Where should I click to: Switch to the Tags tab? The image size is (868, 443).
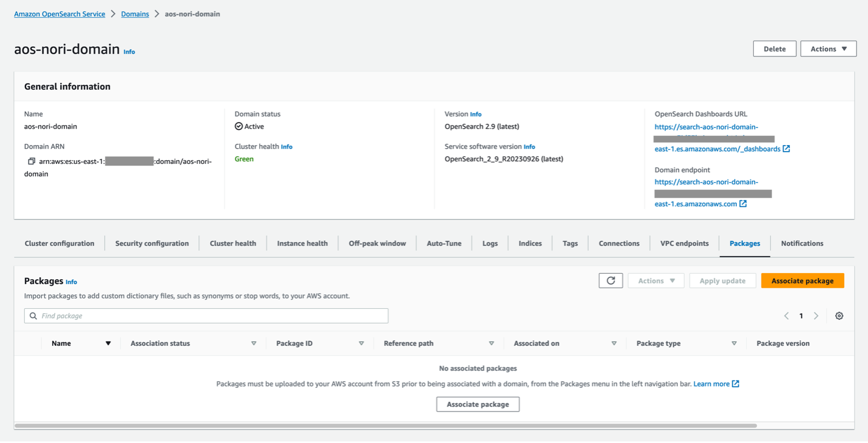pyautogui.click(x=570, y=243)
